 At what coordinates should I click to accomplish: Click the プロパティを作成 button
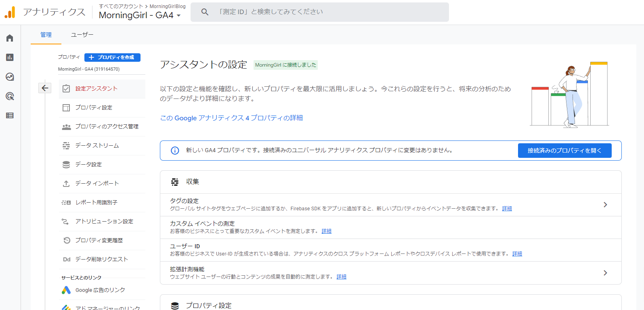pyautogui.click(x=112, y=57)
